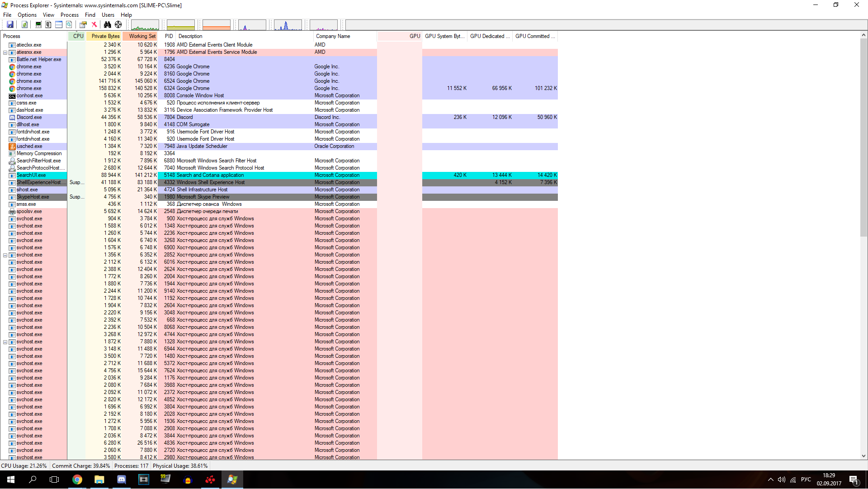Click the red X Kill Process icon
Viewport: 868px width, 489px height.
(94, 25)
